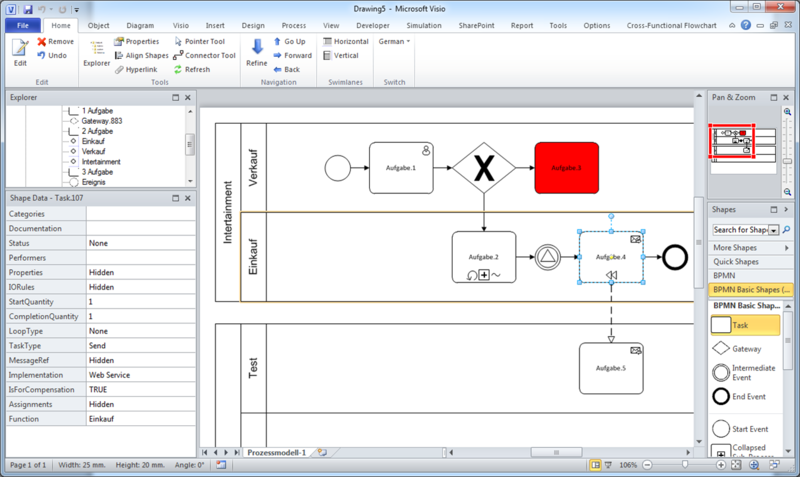The image size is (800, 477).
Task: Open the File tab
Action: (x=23, y=25)
